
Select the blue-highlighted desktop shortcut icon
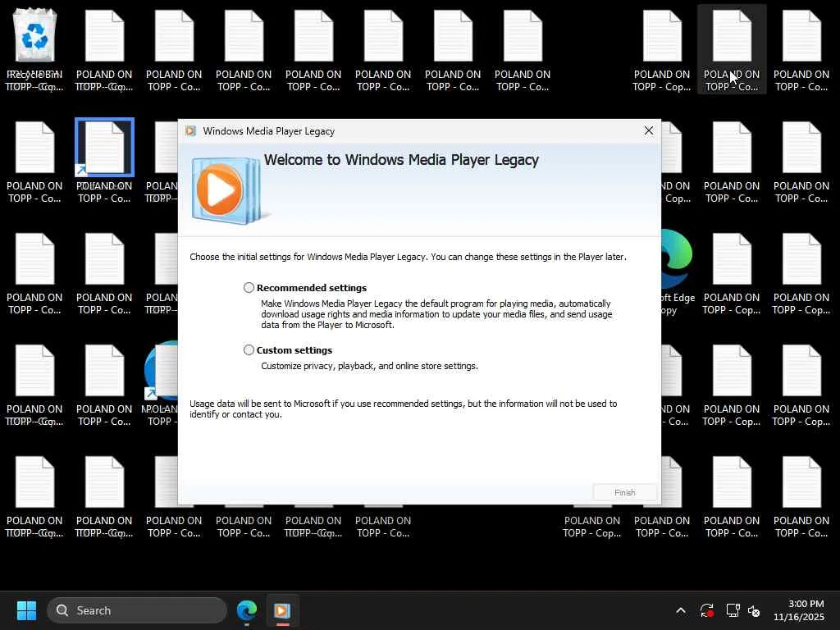(x=104, y=148)
